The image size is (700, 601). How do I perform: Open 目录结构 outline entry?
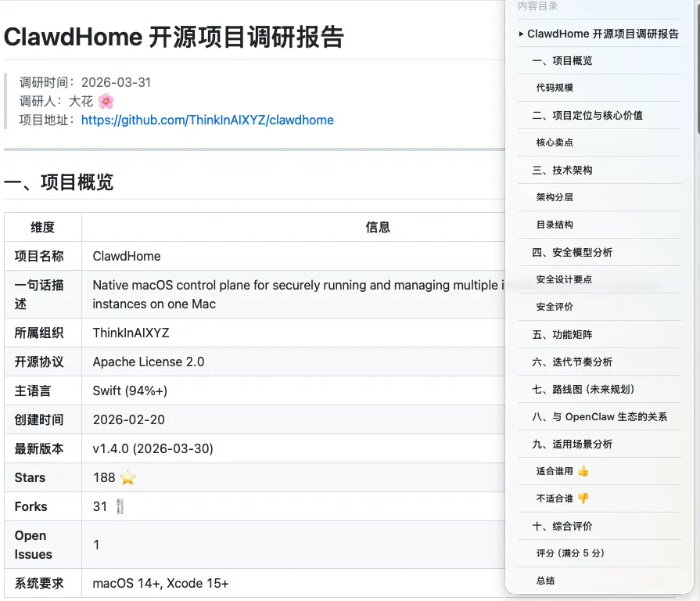[x=555, y=225]
